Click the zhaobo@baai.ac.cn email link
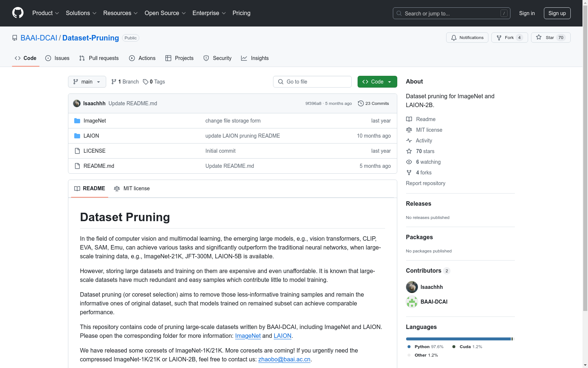Viewport: 588px width, 368px height. tap(284, 359)
